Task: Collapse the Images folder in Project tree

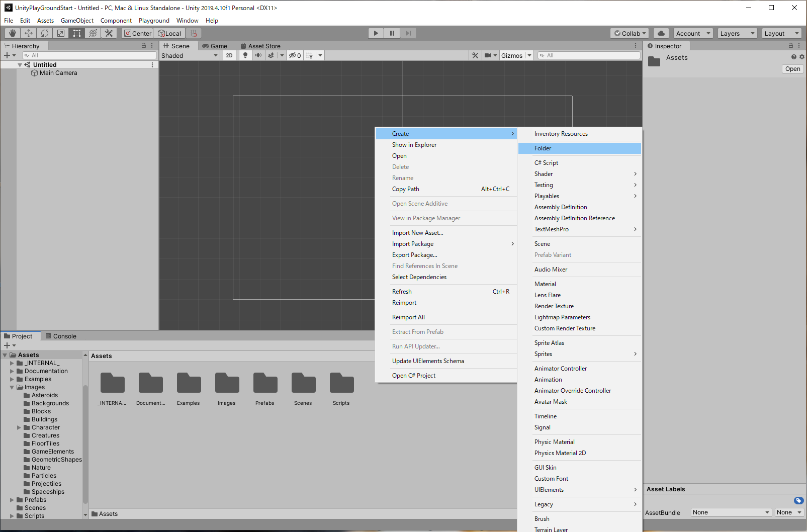Action: pos(12,387)
